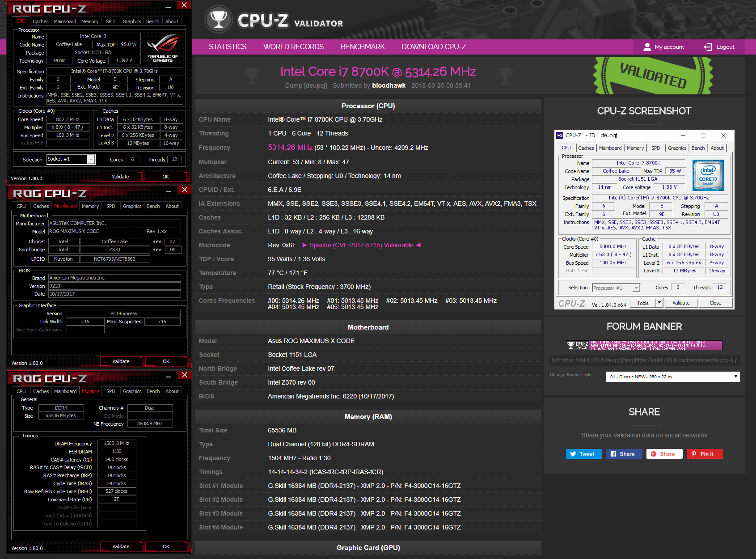Click the Facebook icon on Share button
Image resolution: width=756 pixels, height=559 pixels.
pyautogui.click(x=613, y=454)
